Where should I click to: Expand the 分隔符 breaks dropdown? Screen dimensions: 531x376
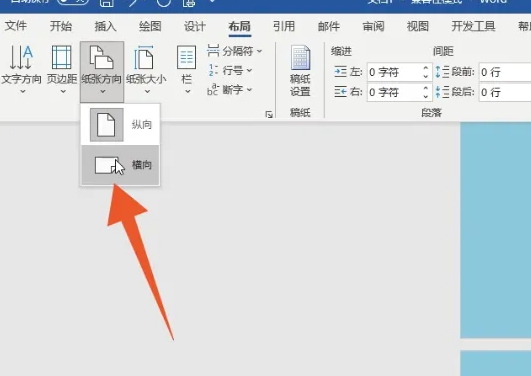point(235,51)
